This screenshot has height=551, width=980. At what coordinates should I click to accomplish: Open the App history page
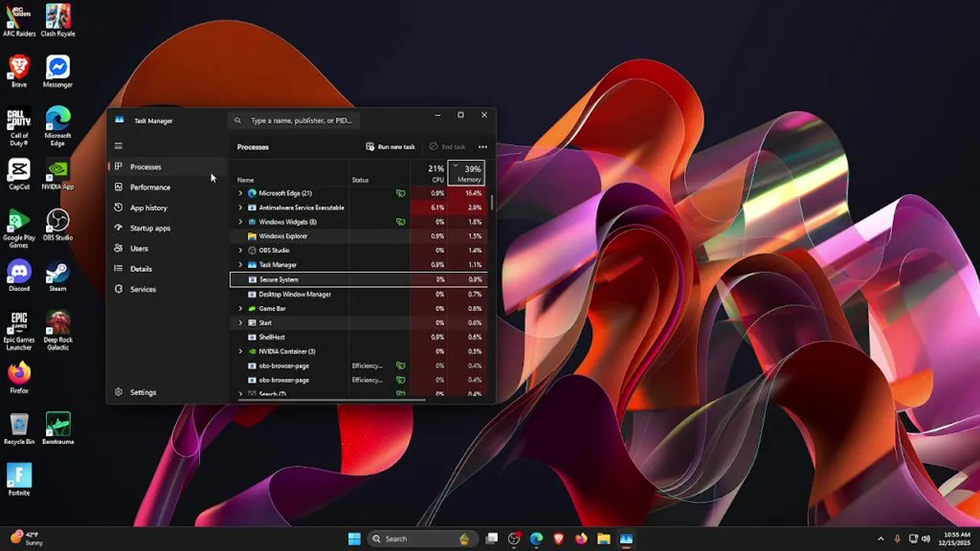(166, 207)
